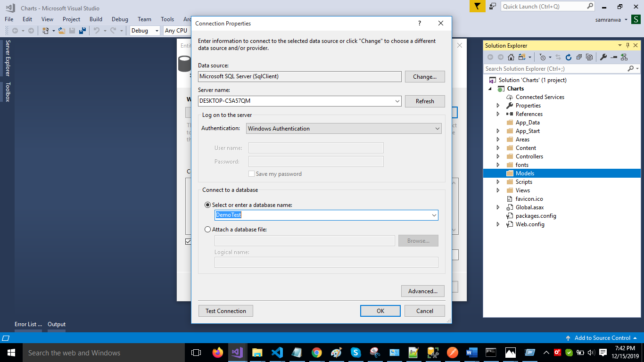
Task: Open the Build menu
Action: pyautogui.click(x=96, y=19)
